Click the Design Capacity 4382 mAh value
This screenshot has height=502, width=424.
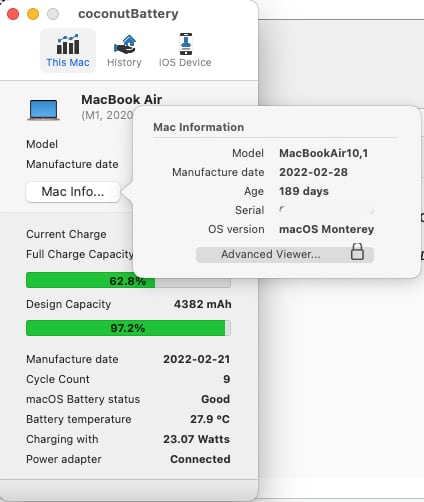[x=203, y=304]
